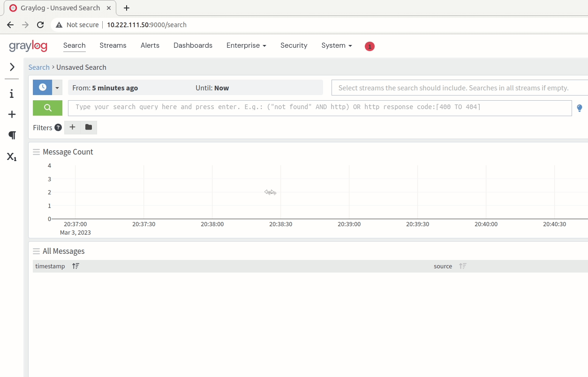
Task: Go to Streams page
Action: pos(113,45)
